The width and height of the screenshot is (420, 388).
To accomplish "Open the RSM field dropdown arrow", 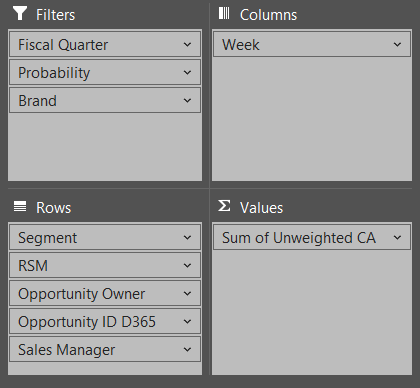I will coord(187,266).
